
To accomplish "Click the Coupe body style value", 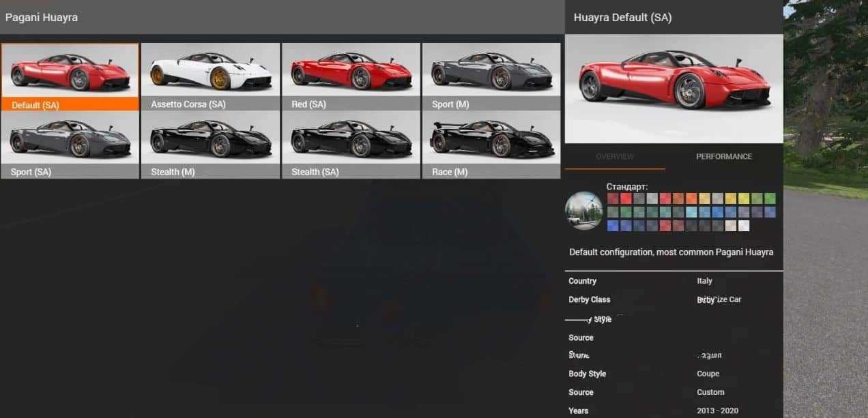I will pyautogui.click(x=708, y=374).
